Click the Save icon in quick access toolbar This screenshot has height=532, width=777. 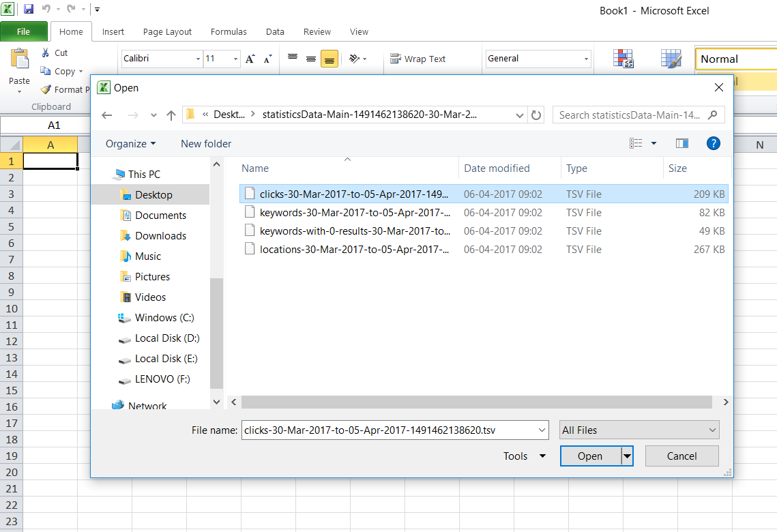point(29,9)
